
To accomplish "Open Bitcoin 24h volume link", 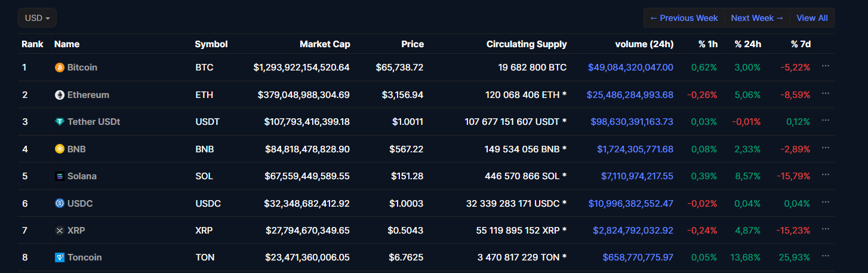I will (630, 68).
